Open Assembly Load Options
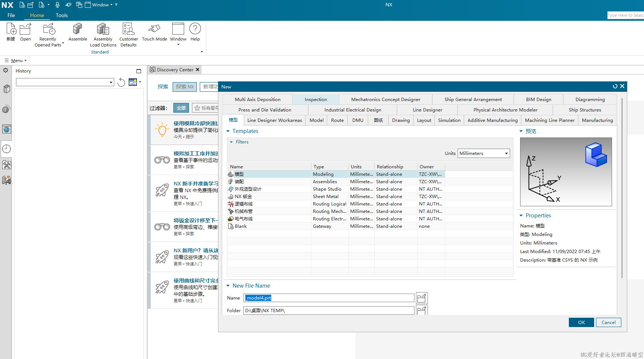This screenshot has height=359, width=644. [103, 35]
